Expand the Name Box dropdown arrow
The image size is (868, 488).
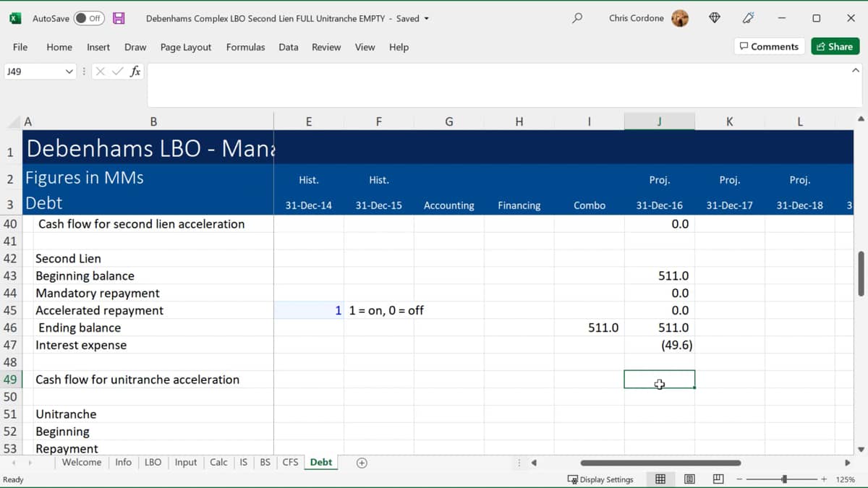[x=69, y=72]
